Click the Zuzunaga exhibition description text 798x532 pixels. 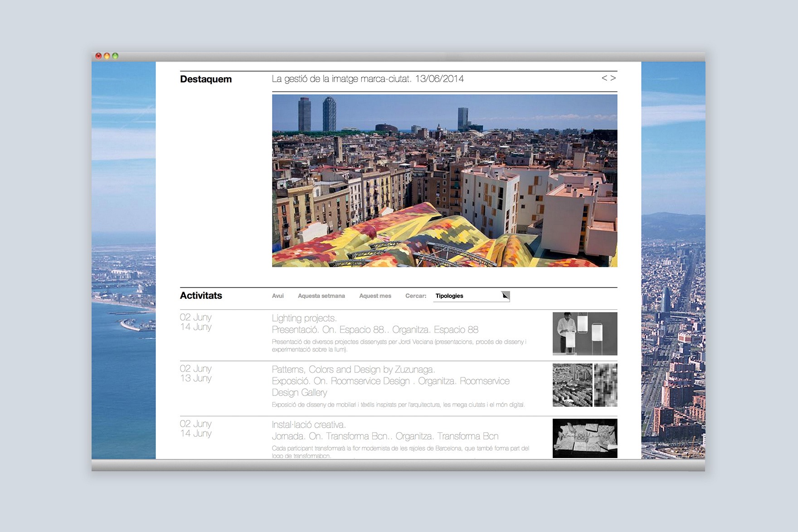[x=398, y=405]
